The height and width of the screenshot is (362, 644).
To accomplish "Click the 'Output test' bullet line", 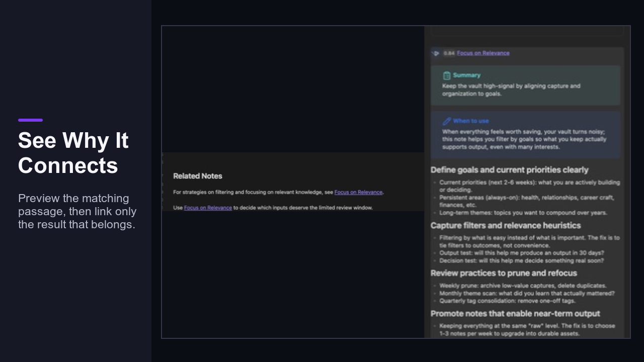I will coord(522,253).
